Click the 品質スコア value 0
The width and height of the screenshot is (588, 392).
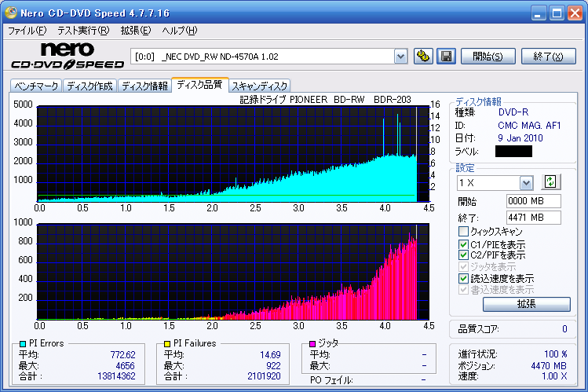coord(564,329)
